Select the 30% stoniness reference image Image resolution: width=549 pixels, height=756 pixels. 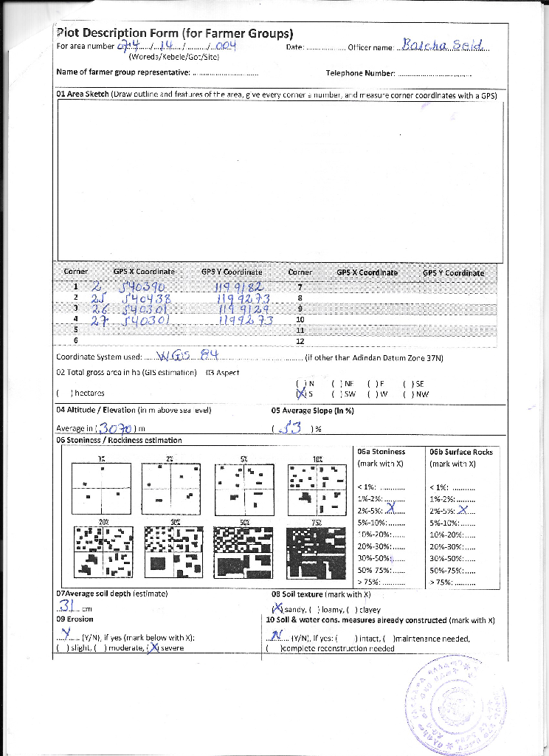[174, 552]
